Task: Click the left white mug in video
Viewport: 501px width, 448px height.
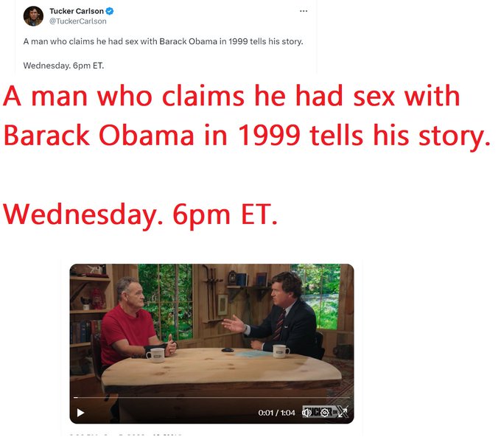Action: 155,356
